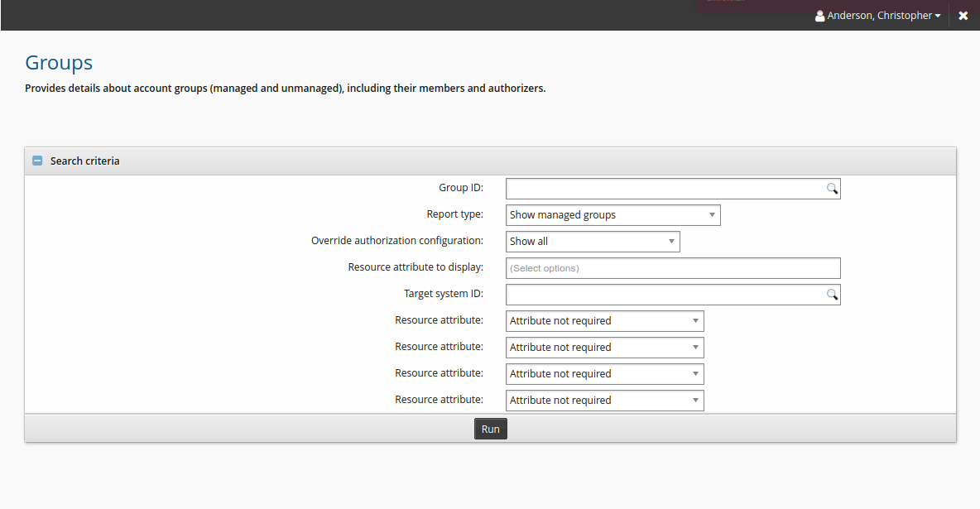The height and width of the screenshot is (509, 980).
Task: Expand the second Resource attribute dropdown
Action: [604, 348]
